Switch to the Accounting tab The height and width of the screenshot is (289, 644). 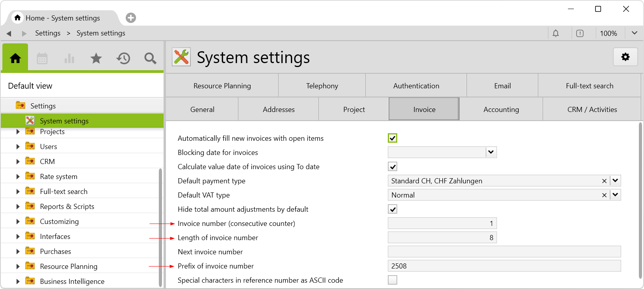pos(501,110)
